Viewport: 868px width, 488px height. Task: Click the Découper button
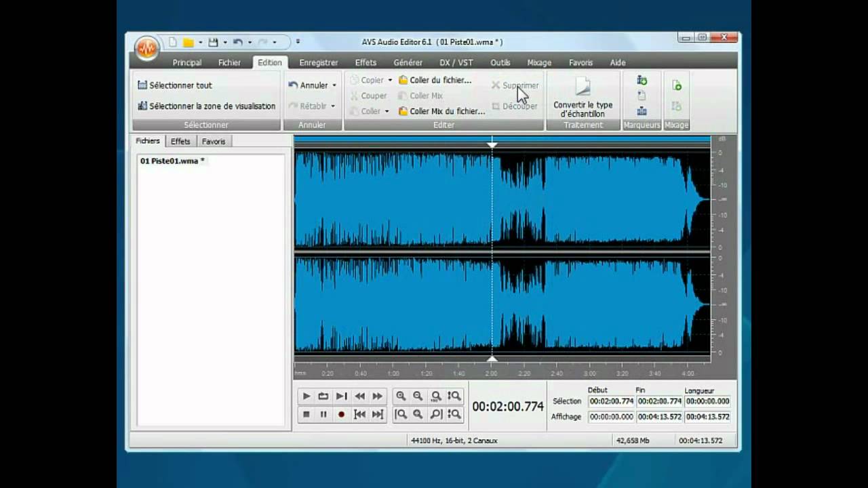[515, 106]
